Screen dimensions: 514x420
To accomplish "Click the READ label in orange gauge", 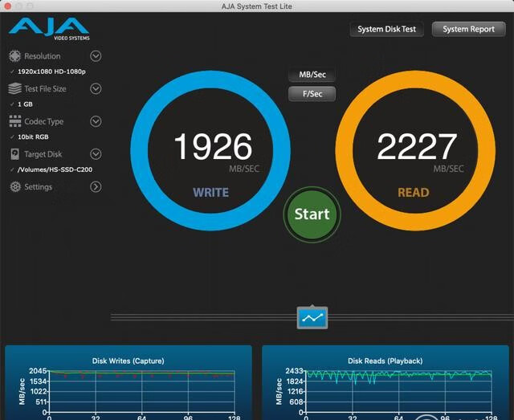I will click(414, 193).
